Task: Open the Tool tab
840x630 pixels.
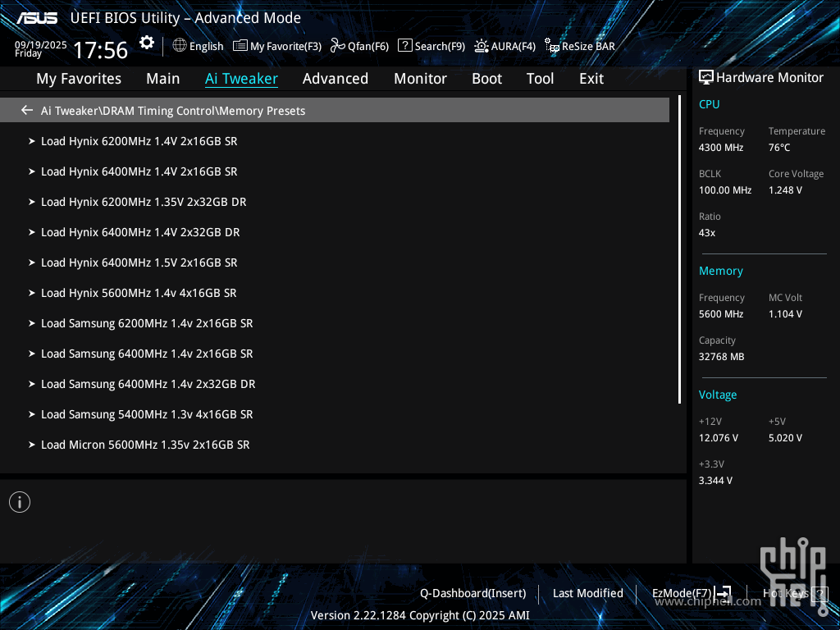Action: tap(540, 79)
